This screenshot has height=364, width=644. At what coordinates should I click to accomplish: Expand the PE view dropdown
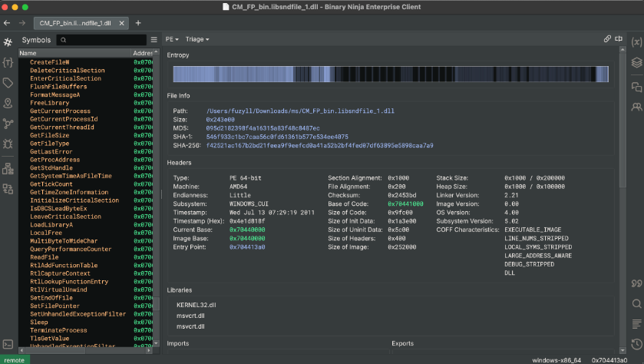[172, 38]
